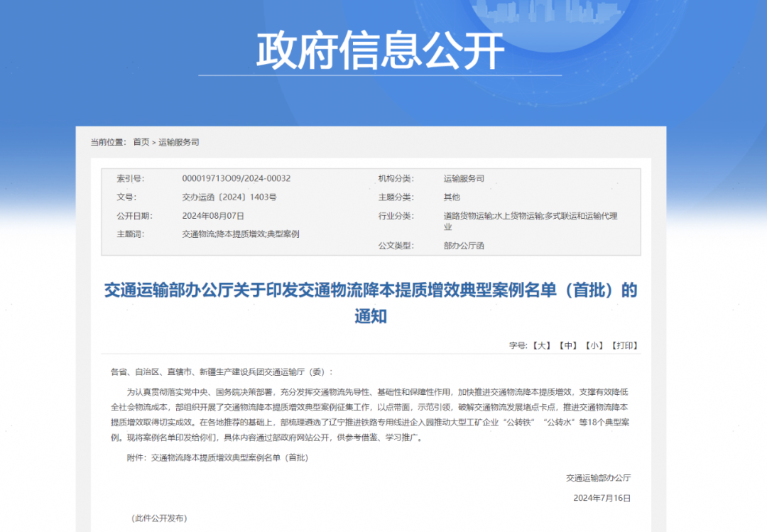Select keywords 交通物流;降本提质增效;典型案例
The image size is (767, 532).
click(x=241, y=234)
